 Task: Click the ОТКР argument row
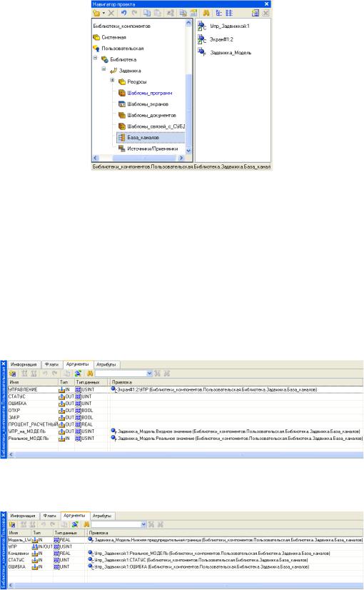(x=186, y=411)
